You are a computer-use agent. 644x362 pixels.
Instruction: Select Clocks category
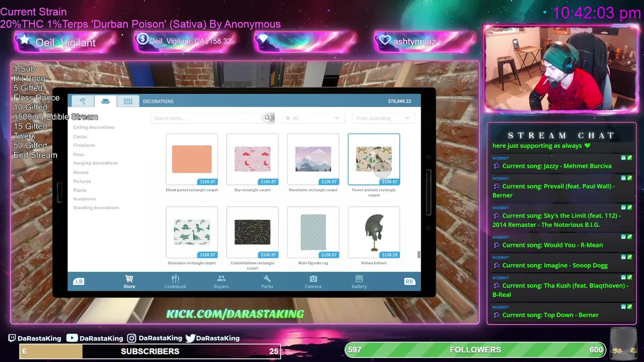[x=80, y=137]
